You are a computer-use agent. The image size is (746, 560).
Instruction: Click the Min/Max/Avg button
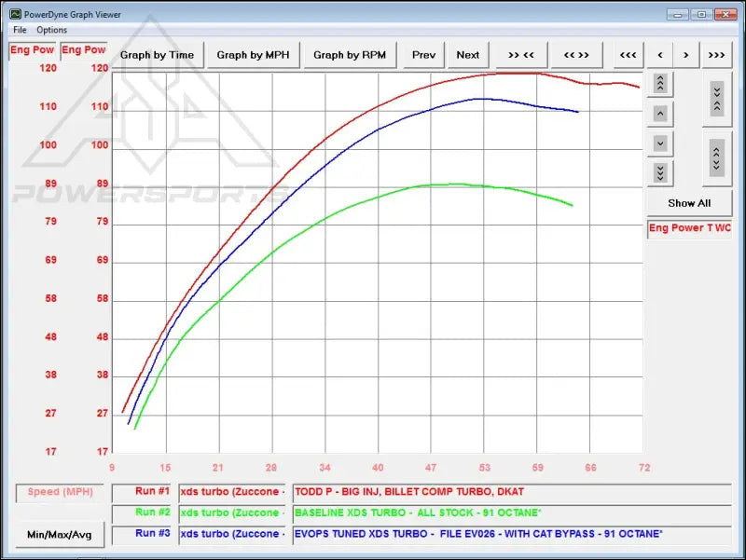pos(59,536)
